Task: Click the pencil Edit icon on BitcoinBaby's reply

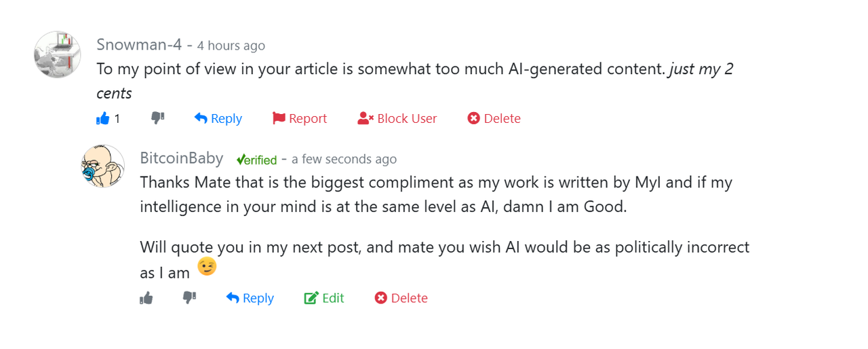Action: tap(311, 297)
